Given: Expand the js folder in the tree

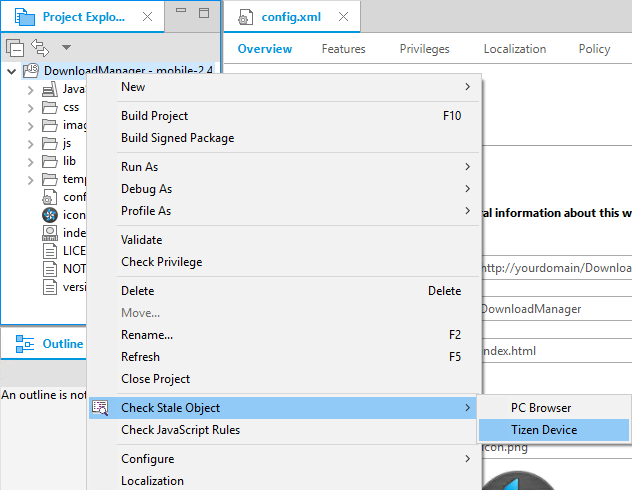Looking at the screenshot, I should [x=30, y=144].
